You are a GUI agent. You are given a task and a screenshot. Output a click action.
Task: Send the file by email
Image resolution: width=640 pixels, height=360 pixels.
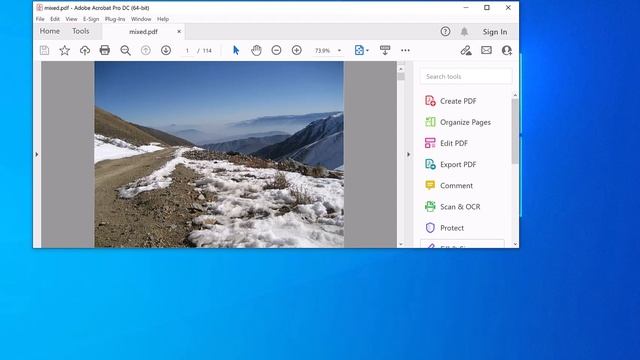tap(486, 50)
